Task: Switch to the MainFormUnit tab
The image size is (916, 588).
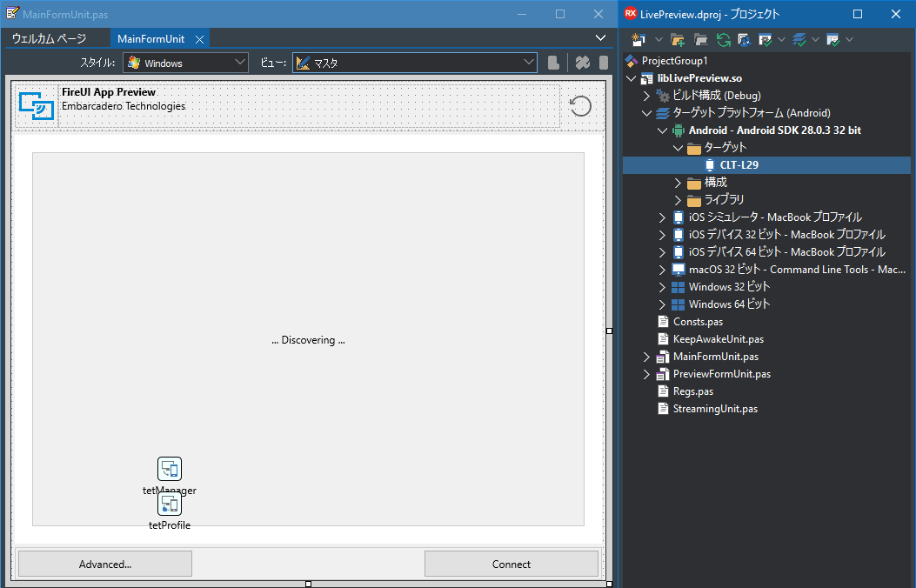Action: pos(150,39)
